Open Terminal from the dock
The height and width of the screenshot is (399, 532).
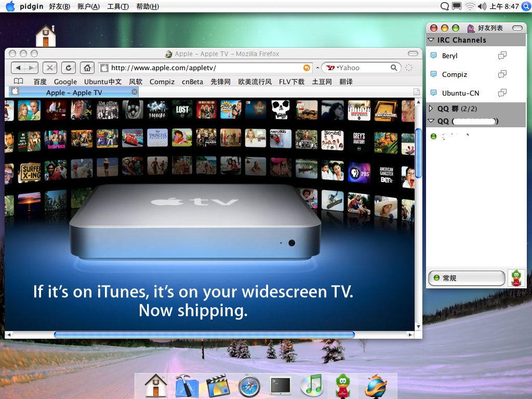point(281,385)
